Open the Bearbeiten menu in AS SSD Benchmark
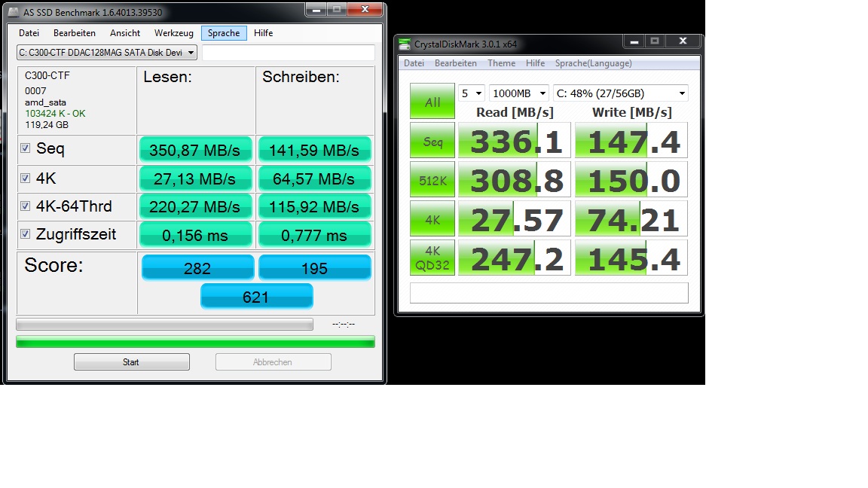This screenshot has height=488, width=868. pos(74,33)
